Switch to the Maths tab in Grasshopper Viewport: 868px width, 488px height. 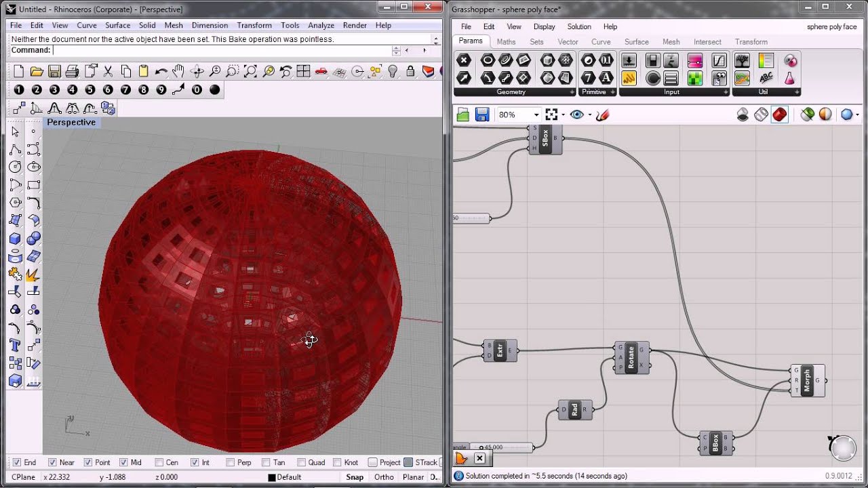tap(506, 41)
